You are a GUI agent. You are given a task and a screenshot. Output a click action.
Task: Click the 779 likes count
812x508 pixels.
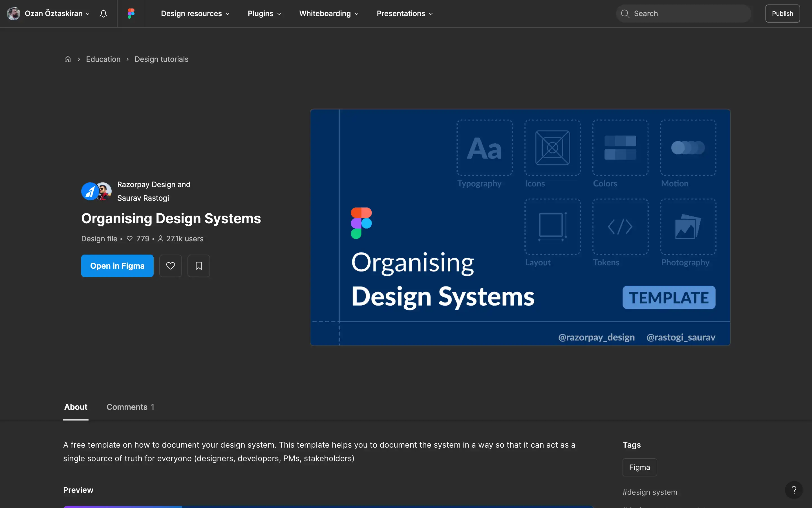point(138,238)
